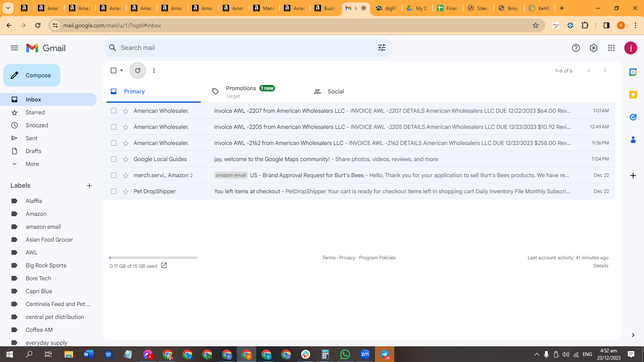Refresh the inbox message list

click(x=138, y=70)
